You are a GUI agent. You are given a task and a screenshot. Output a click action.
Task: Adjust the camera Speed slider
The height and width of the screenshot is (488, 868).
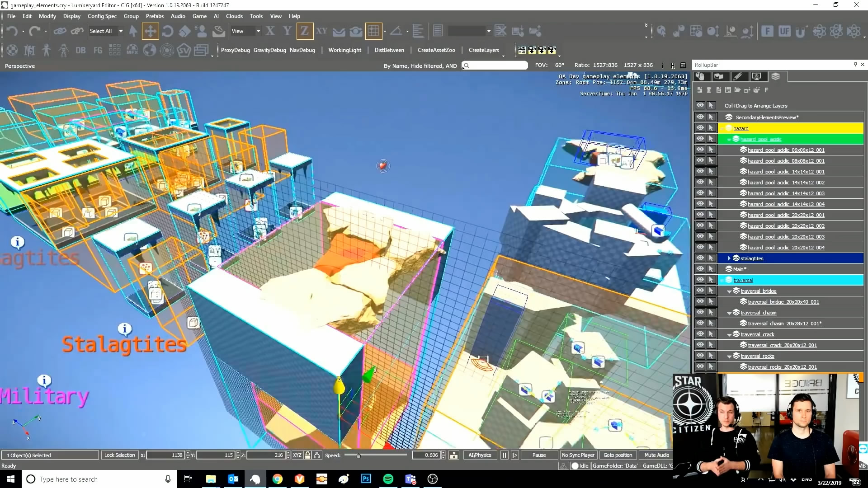click(359, 455)
